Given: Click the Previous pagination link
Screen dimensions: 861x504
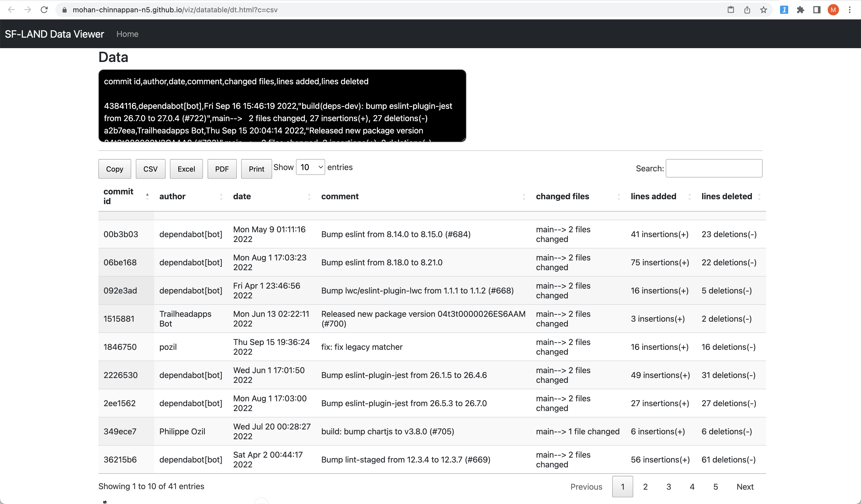Looking at the screenshot, I should tap(586, 486).
